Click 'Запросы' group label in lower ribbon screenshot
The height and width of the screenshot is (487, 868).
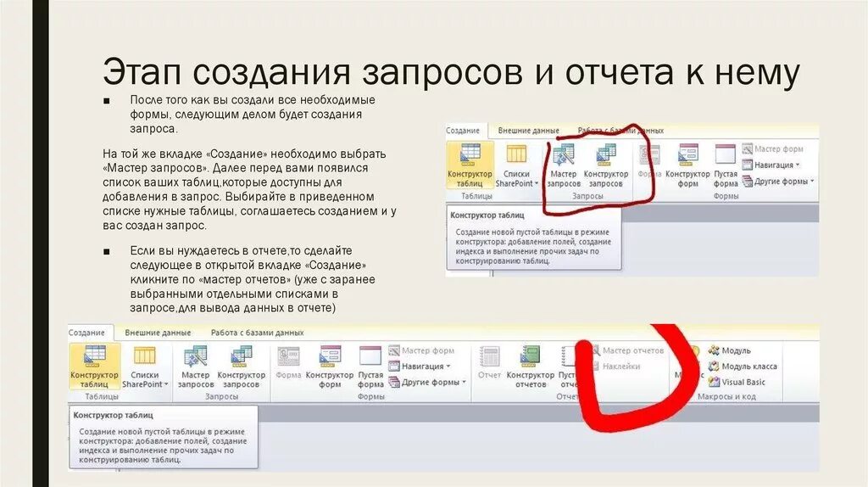(x=221, y=397)
